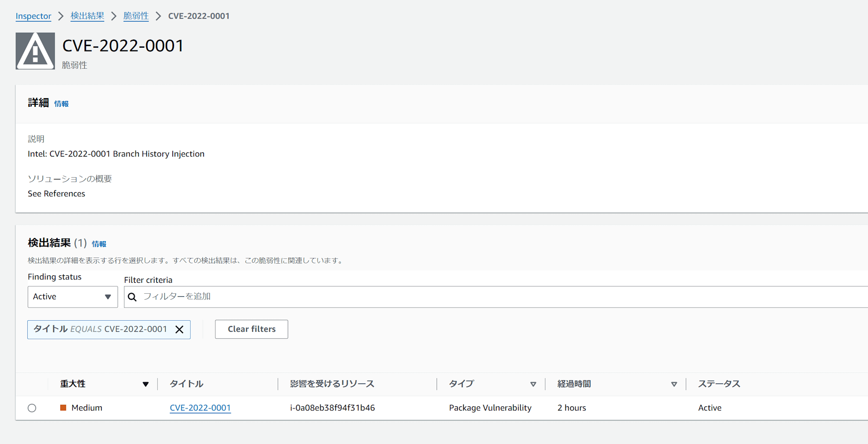Click the Branch History Injection description text
Image resolution: width=868 pixels, height=444 pixels.
[x=116, y=154]
